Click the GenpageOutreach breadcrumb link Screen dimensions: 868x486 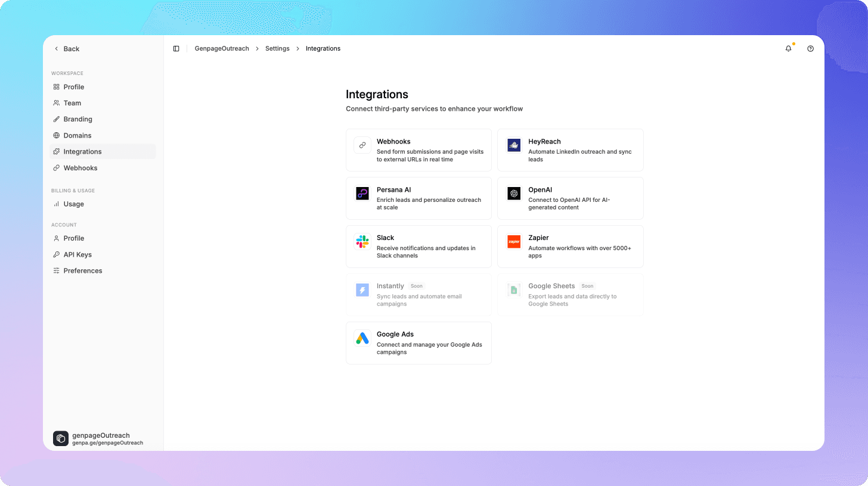222,49
